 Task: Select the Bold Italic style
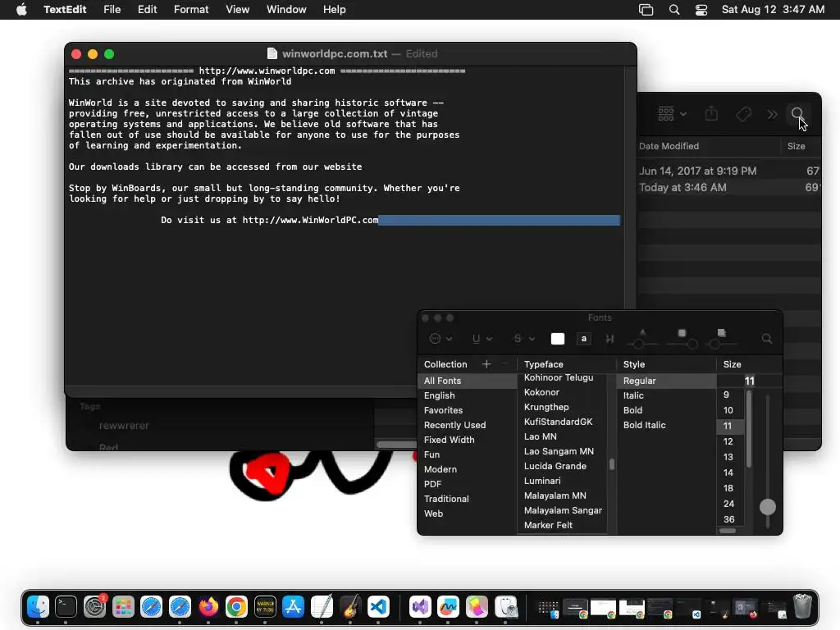click(666, 425)
